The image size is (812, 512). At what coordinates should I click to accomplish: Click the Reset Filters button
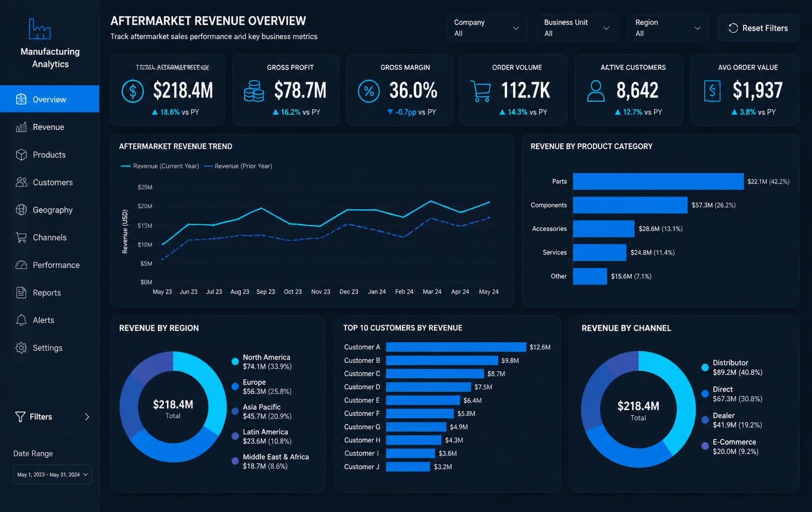758,28
